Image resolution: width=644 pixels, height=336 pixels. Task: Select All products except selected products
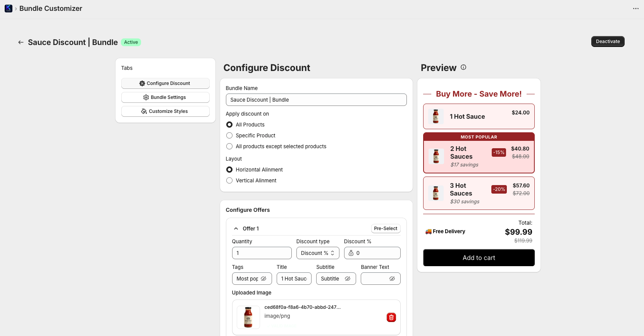click(229, 146)
